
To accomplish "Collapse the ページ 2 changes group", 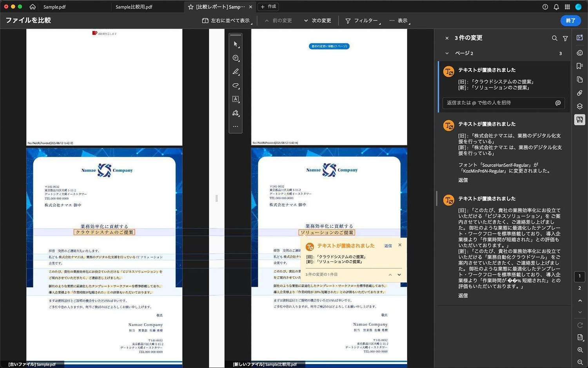I will 447,53.
